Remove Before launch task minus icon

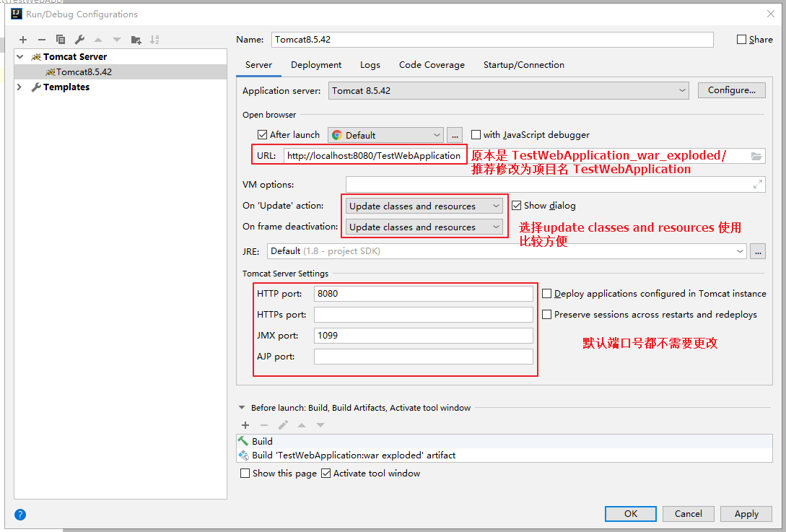click(x=264, y=425)
